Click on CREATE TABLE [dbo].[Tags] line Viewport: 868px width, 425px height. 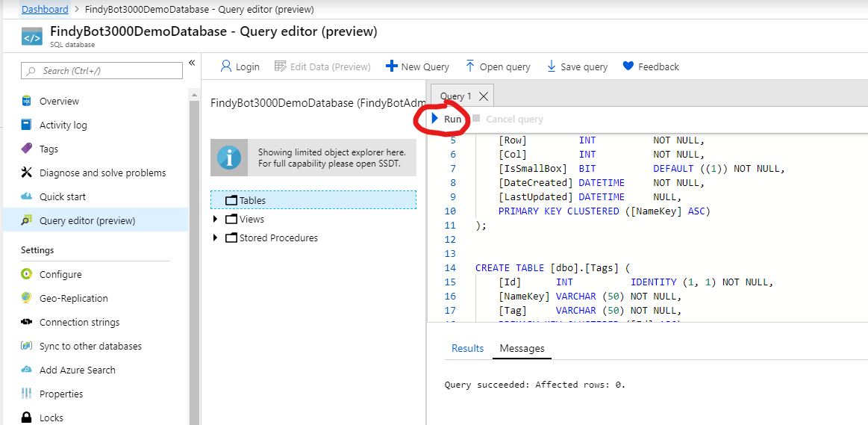coord(552,268)
